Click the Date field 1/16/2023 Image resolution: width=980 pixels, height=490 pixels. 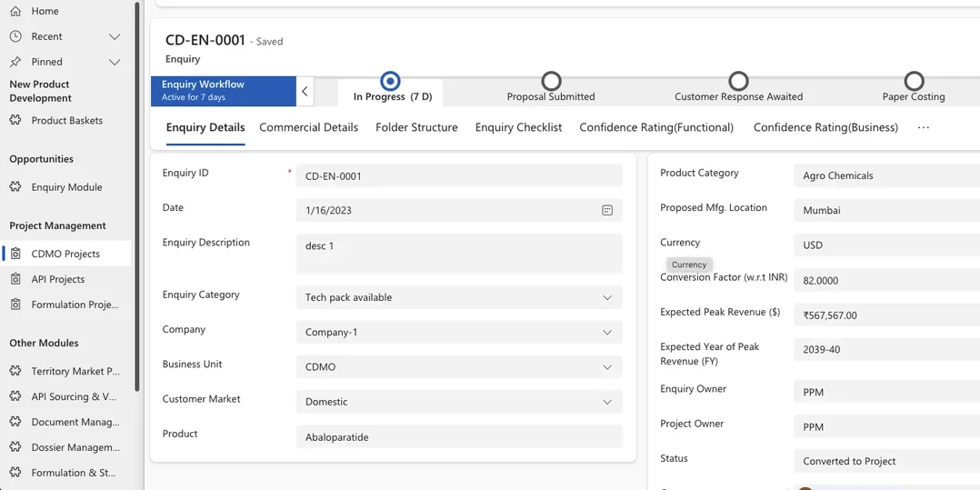[x=459, y=210]
